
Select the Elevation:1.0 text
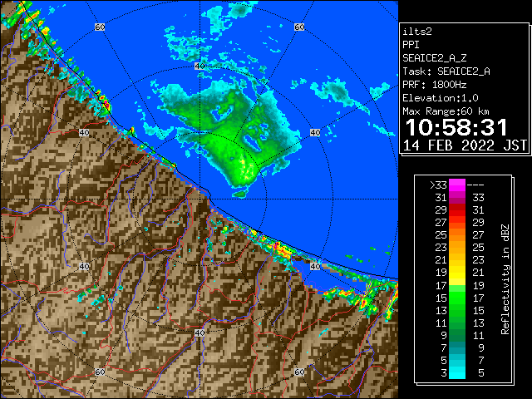coord(441,98)
